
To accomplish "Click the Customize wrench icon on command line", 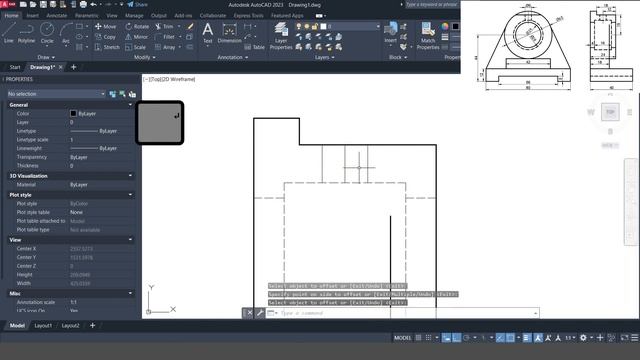I will 259,313.
